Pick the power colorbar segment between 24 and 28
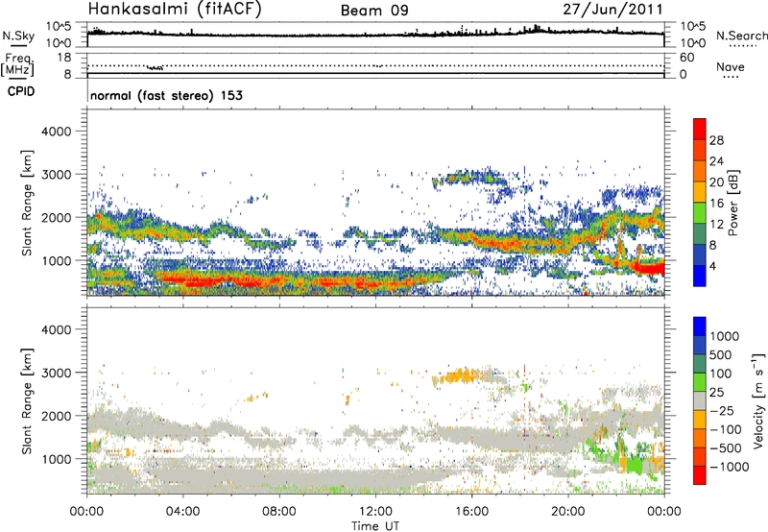Viewport: 768px width, 532px height. [700, 150]
